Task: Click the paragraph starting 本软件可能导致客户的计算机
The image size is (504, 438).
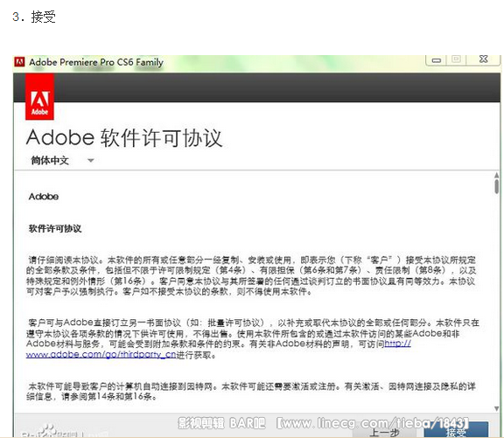Action: 251,391
